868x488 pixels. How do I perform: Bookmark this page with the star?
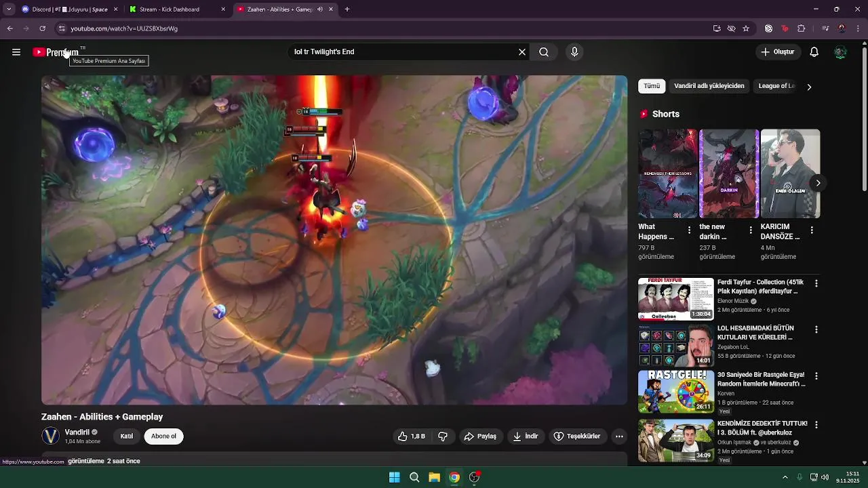746,28
